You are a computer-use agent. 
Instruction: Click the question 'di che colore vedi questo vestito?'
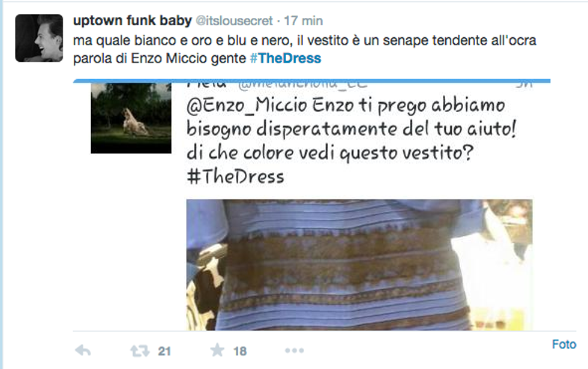click(x=330, y=153)
